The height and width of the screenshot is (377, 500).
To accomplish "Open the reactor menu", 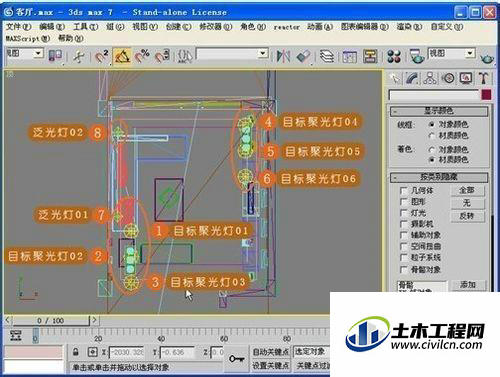I will click(x=286, y=27).
